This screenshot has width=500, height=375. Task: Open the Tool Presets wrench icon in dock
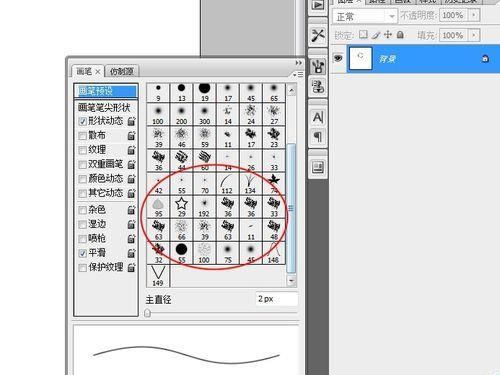(x=318, y=35)
